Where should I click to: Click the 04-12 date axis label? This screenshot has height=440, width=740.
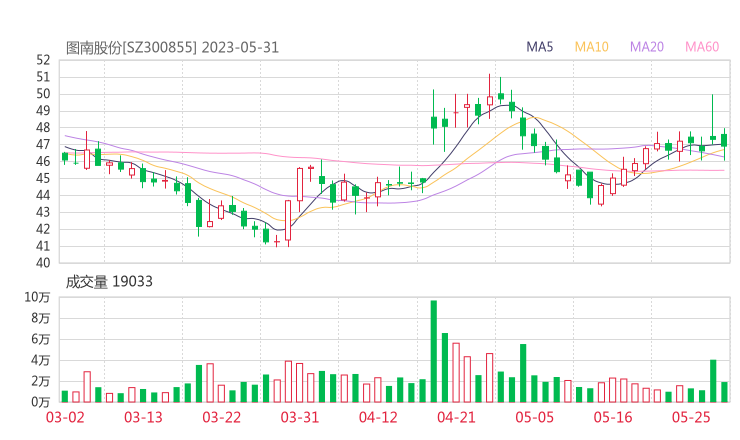(x=378, y=417)
